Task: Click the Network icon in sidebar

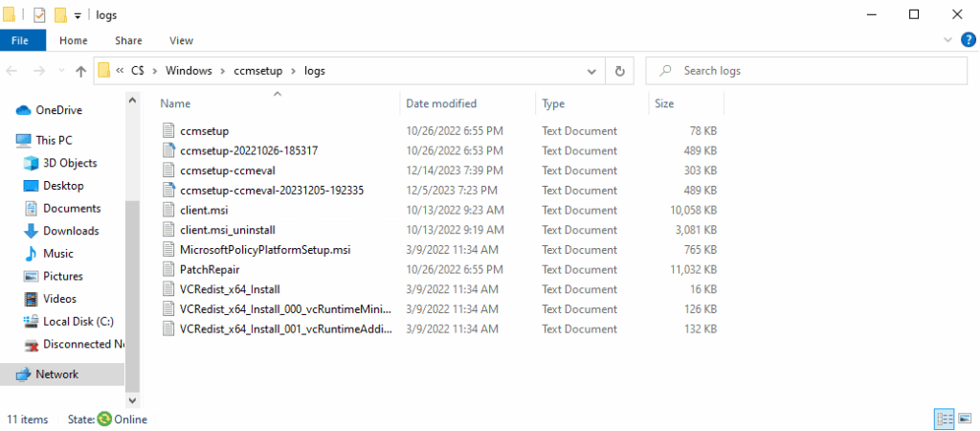Action: pyautogui.click(x=23, y=374)
